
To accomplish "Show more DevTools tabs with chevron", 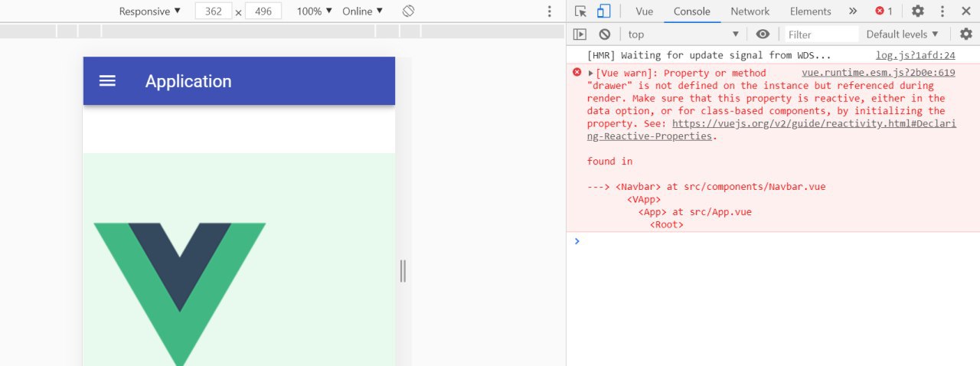I will [853, 11].
